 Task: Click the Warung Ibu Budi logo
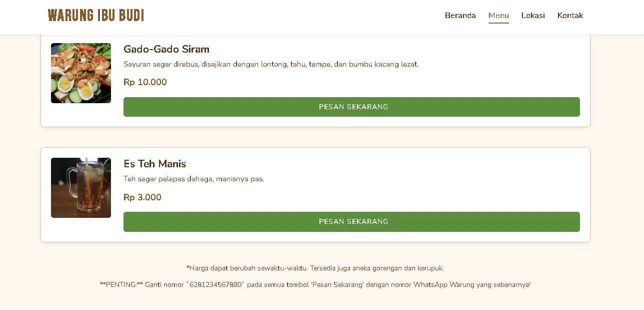point(95,15)
